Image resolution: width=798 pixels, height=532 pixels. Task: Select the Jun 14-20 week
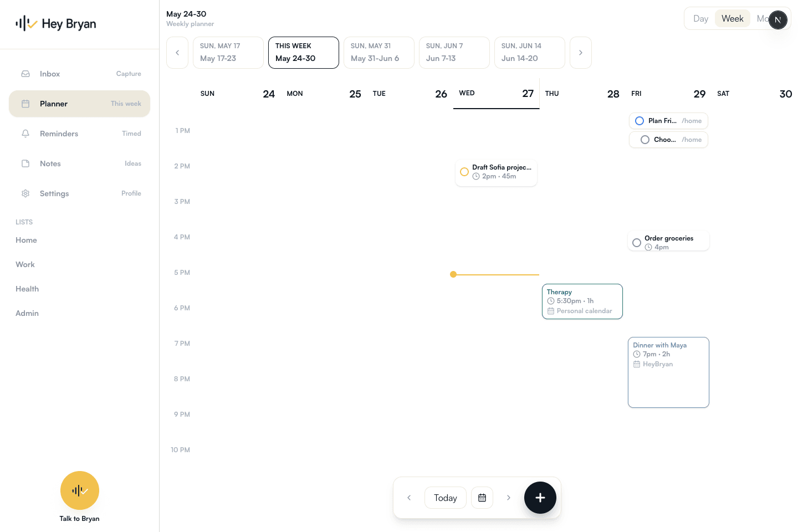(530, 53)
